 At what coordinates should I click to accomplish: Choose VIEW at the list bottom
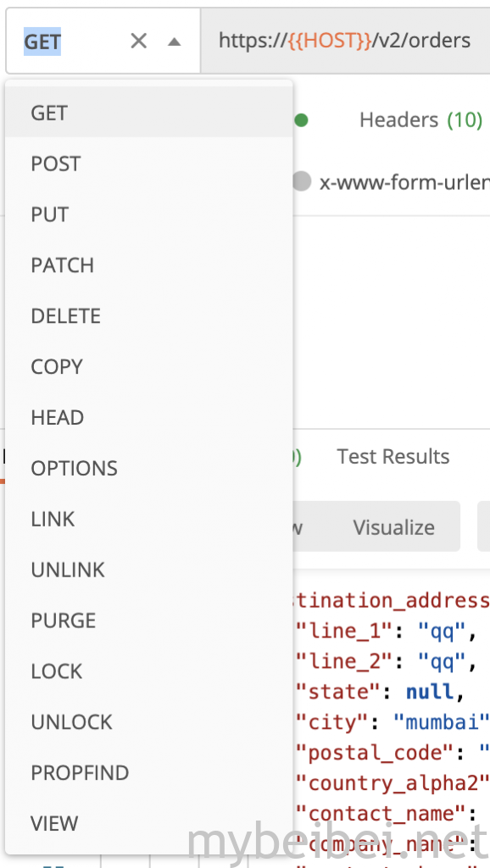coord(149,824)
